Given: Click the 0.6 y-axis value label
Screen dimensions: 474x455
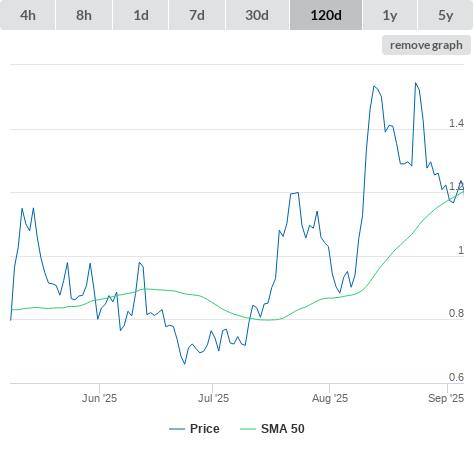Looking at the screenshot, I should tap(456, 377).
